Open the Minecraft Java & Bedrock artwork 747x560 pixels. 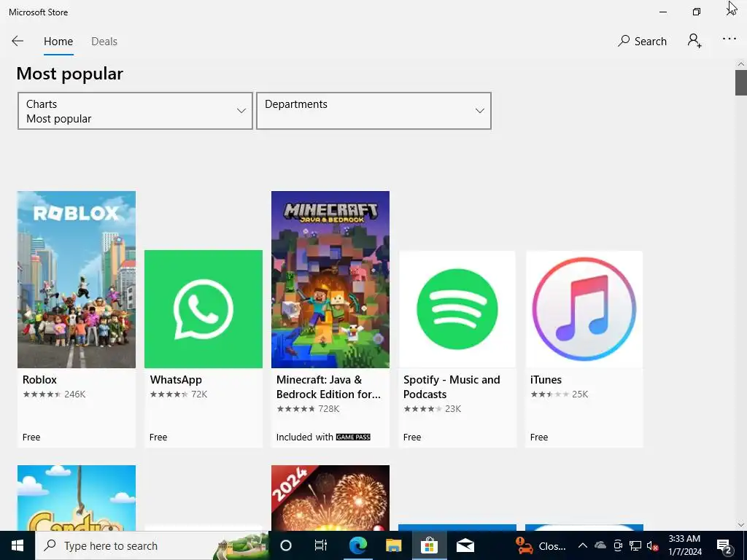pyautogui.click(x=330, y=279)
